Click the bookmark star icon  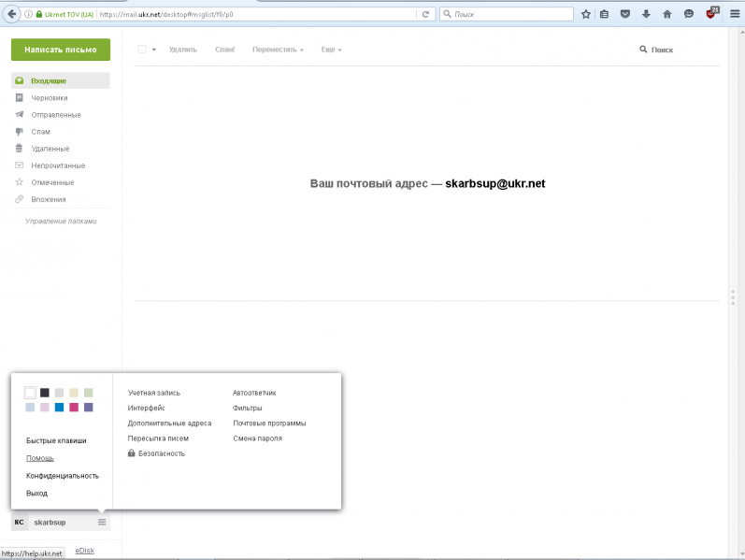(586, 14)
